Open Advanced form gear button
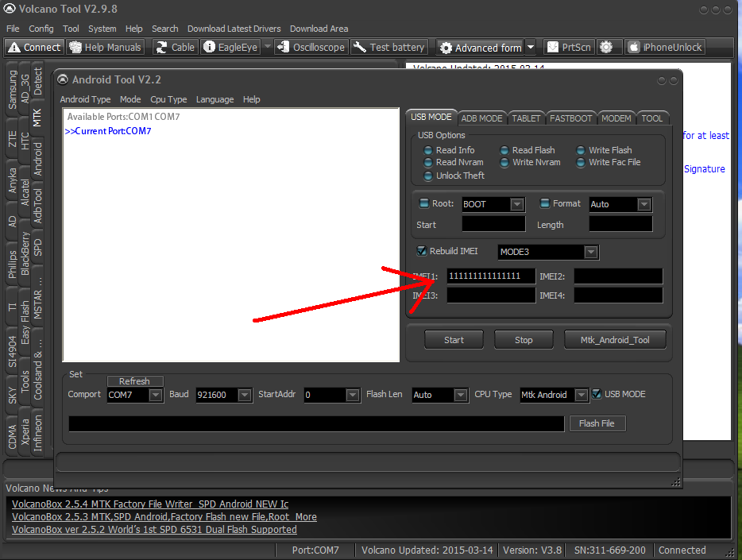This screenshot has height=560, width=742. [x=480, y=48]
